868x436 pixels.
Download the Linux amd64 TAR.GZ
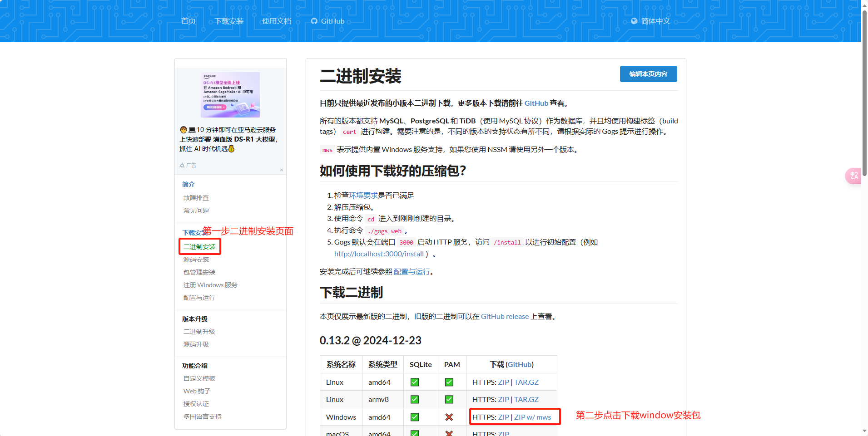pos(526,382)
